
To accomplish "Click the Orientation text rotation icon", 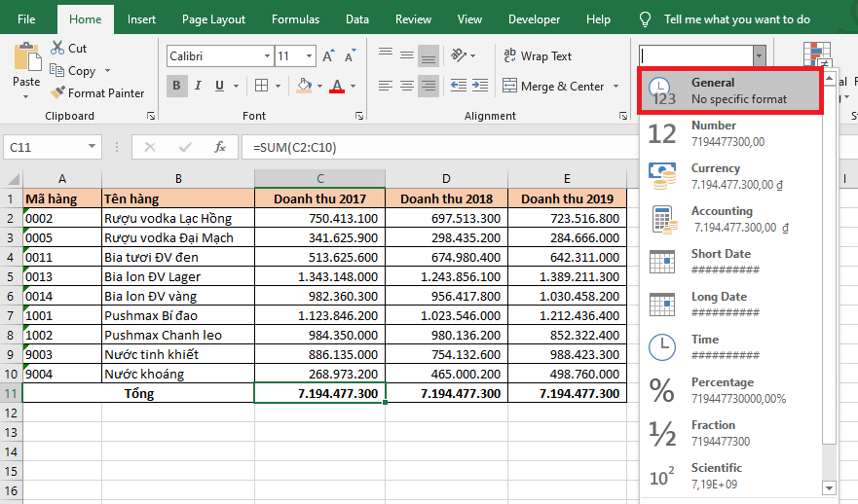I will (459, 56).
